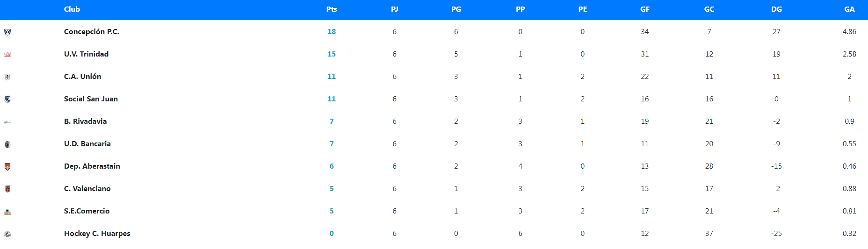Screen dimensions: 868x249
Task: Click the Club column header
Action: click(72, 9)
